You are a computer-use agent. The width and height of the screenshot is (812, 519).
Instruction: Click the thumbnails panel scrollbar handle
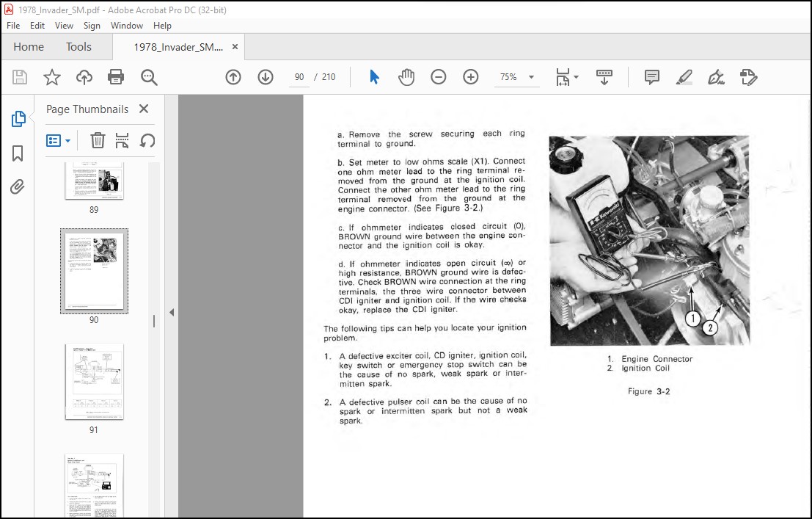[x=154, y=321]
